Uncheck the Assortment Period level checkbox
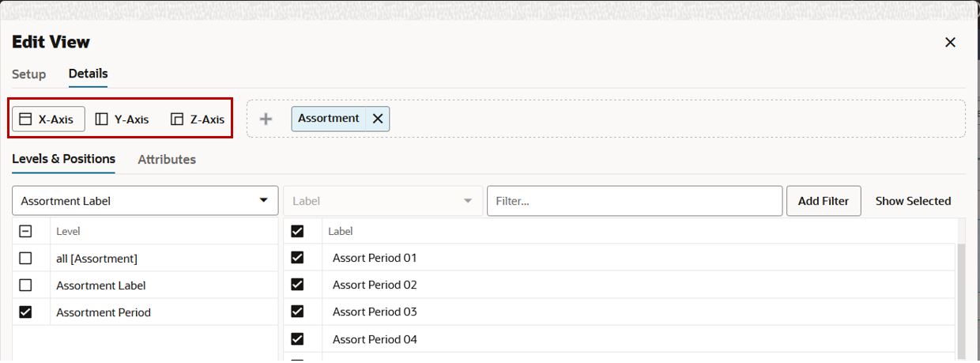 (x=25, y=312)
